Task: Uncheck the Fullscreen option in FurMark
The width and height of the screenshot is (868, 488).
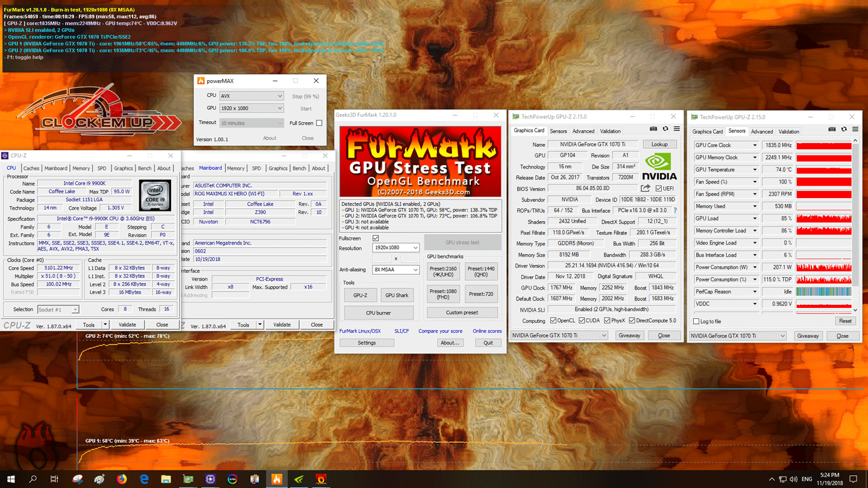Action: (376, 239)
